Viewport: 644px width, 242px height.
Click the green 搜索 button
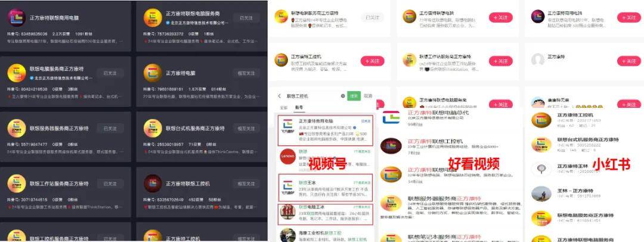[x=354, y=96]
